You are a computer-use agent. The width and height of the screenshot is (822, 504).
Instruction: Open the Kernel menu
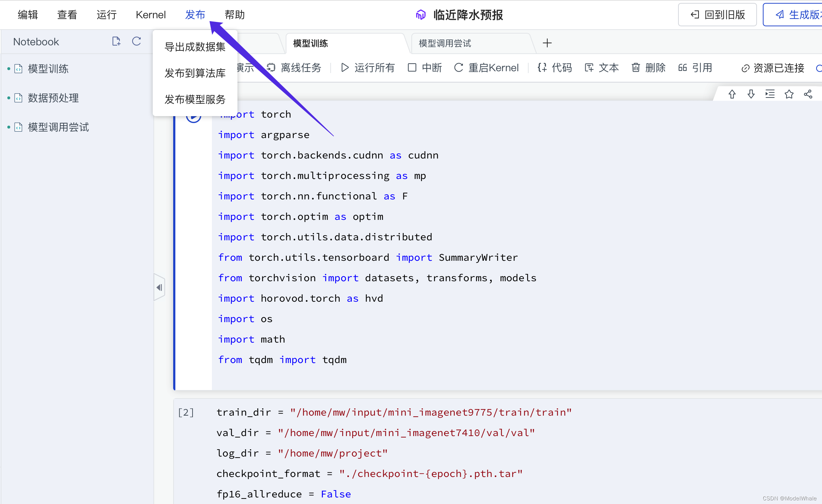tap(151, 15)
